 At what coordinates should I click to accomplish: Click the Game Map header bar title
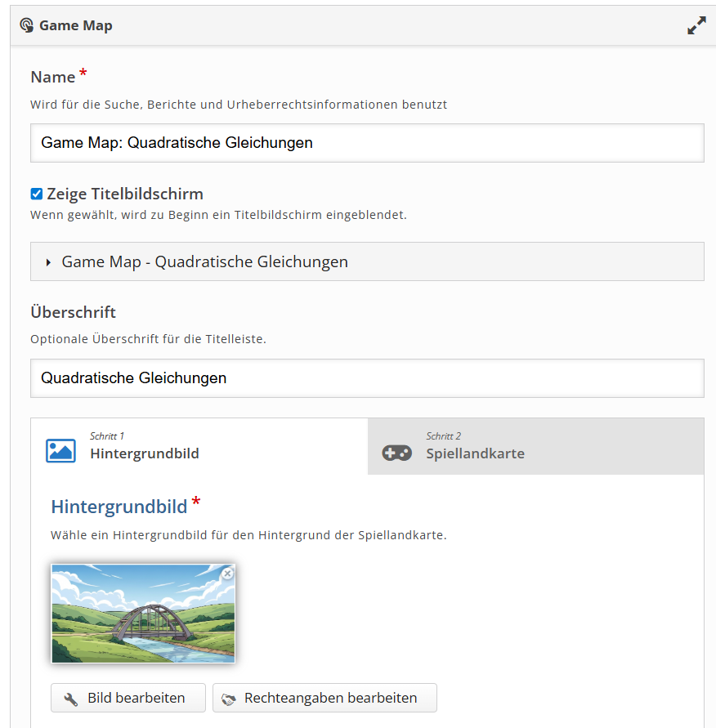point(75,25)
